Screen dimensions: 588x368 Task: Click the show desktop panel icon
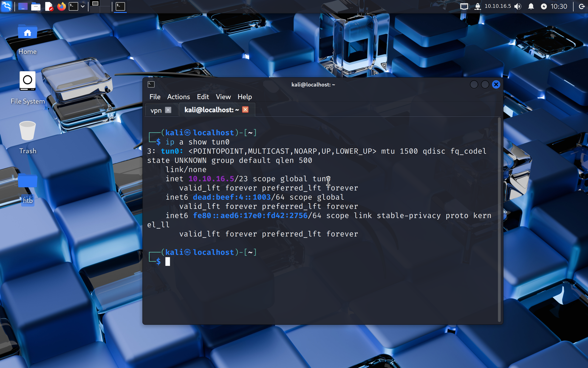point(23,6)
